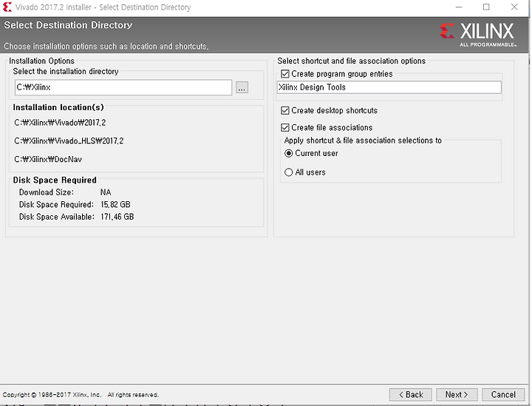The width and height of the screenshot is (532, 406).
Task: Click the Select Destination Directory heading
Action: pyautogui.click(x=68, y=25)
